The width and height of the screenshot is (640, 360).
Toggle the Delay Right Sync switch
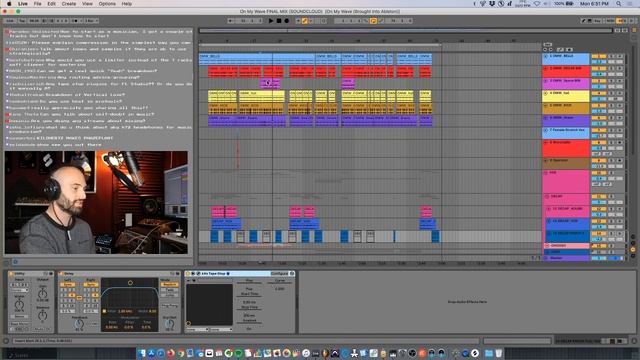point(91,284)
